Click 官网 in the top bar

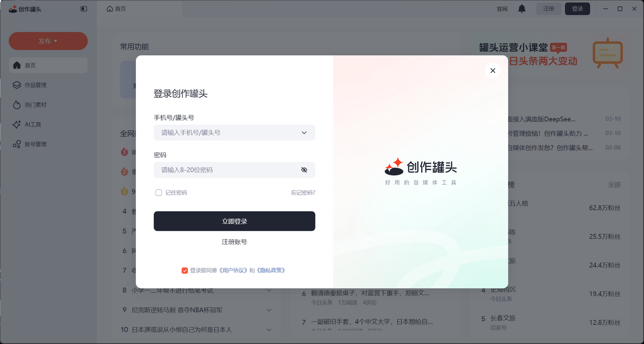pyautogui.click(x=502, y=9)
